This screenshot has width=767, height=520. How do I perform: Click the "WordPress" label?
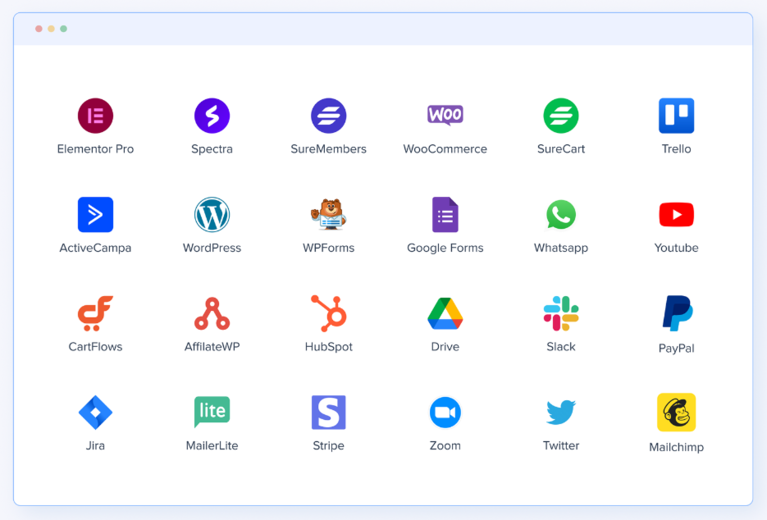(x=212, y=248)
